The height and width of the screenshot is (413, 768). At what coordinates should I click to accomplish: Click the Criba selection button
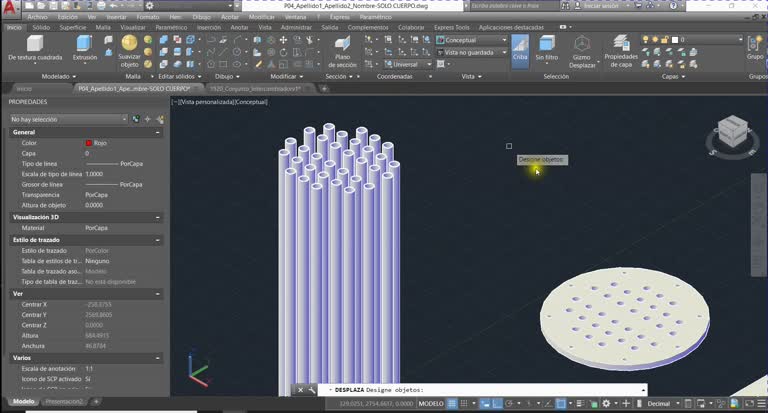520,49
